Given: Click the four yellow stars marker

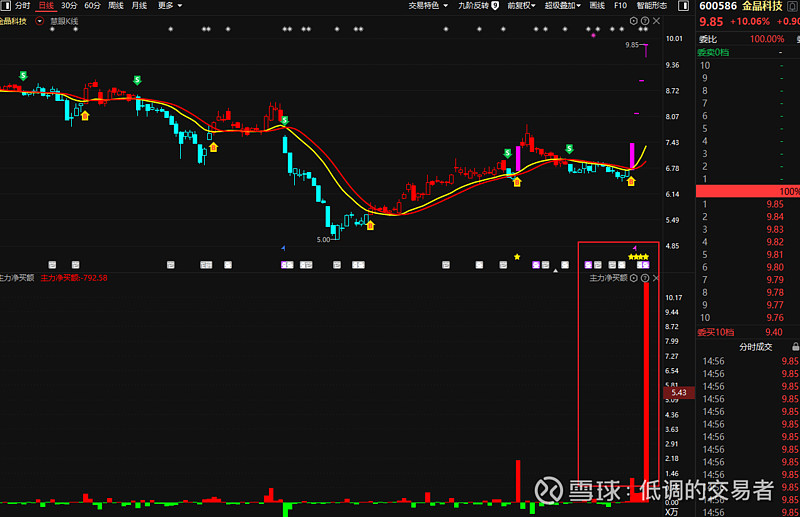Looking at the screenshot, I should [638, 257].
